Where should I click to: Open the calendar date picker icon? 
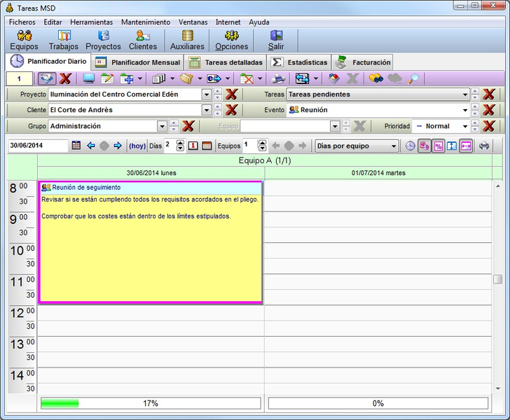click(76, 146)
